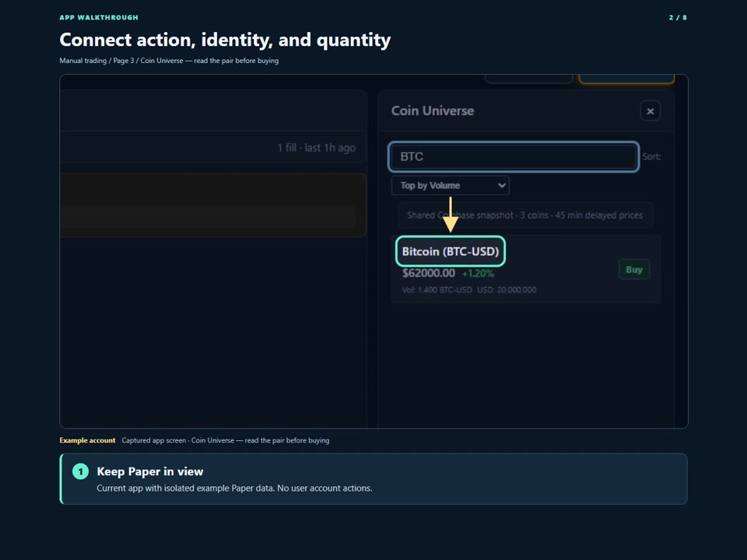Open the Top by Volume dropdown
This screenshot has width=747, height=560.
click(451, 185)
